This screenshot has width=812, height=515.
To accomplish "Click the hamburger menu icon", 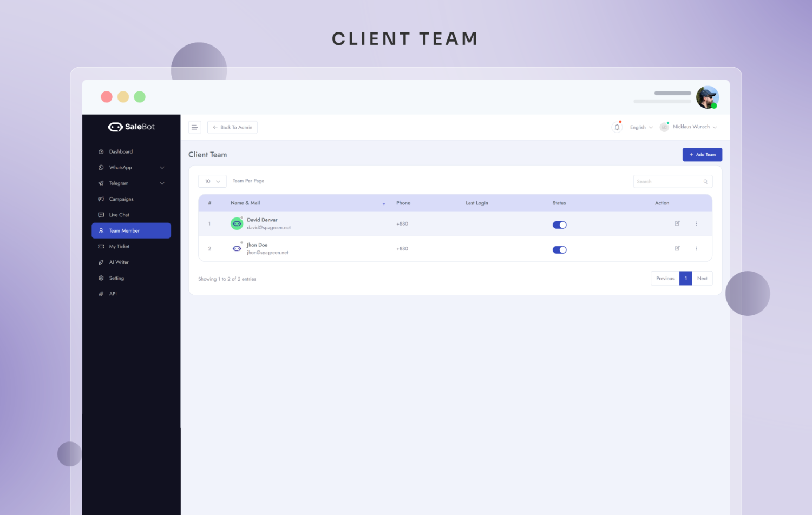I will point(194,127).
